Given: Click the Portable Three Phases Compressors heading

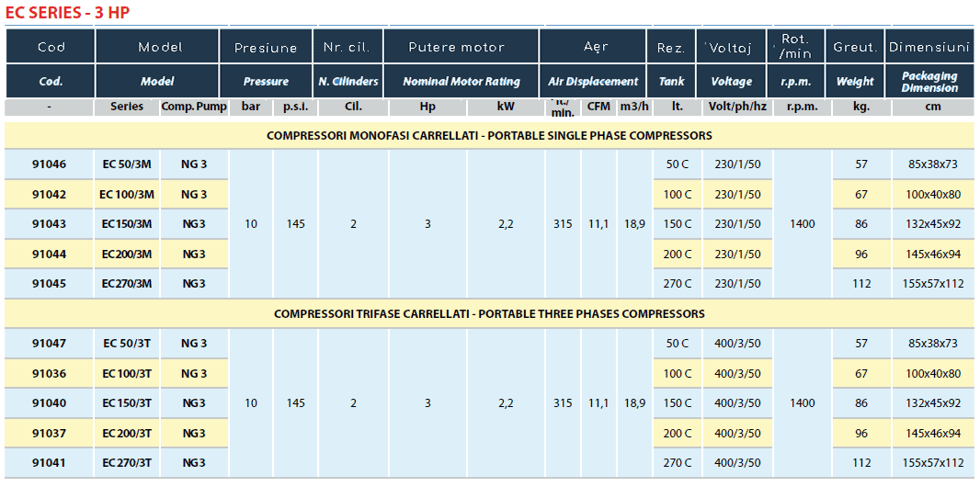Looking at the screenshot, I should coord(489,313).
